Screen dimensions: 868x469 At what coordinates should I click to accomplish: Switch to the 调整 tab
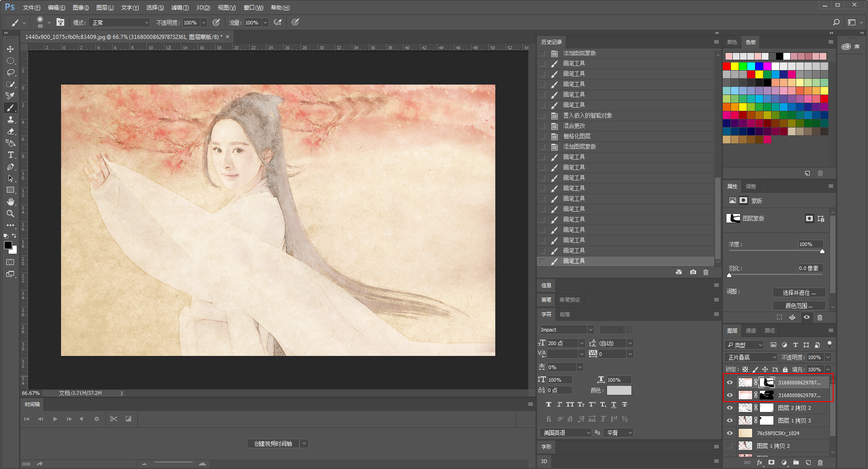pos(751,186)
